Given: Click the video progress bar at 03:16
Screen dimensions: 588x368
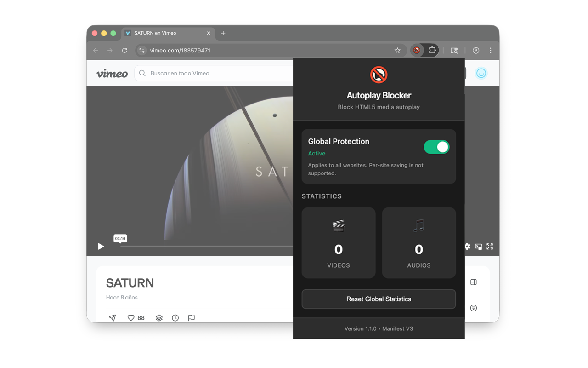Looking at the screenshot, I should click(120, 247).
